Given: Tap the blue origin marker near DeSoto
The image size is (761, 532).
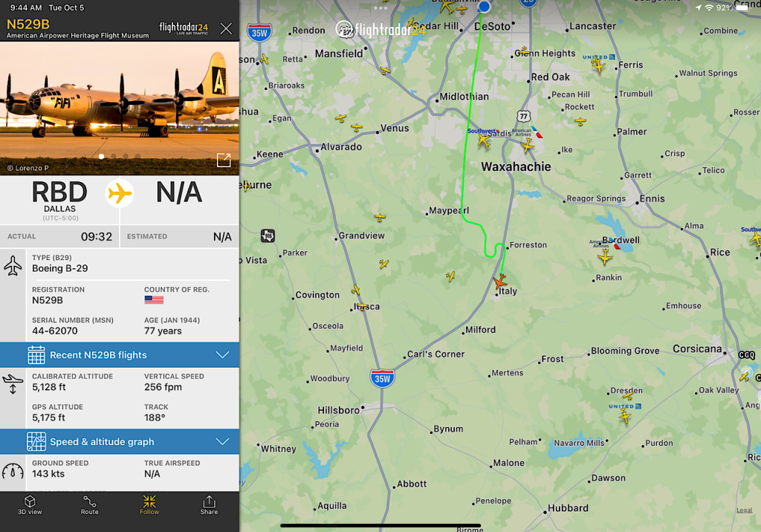Looking at the screenshot, I should 484,7.
